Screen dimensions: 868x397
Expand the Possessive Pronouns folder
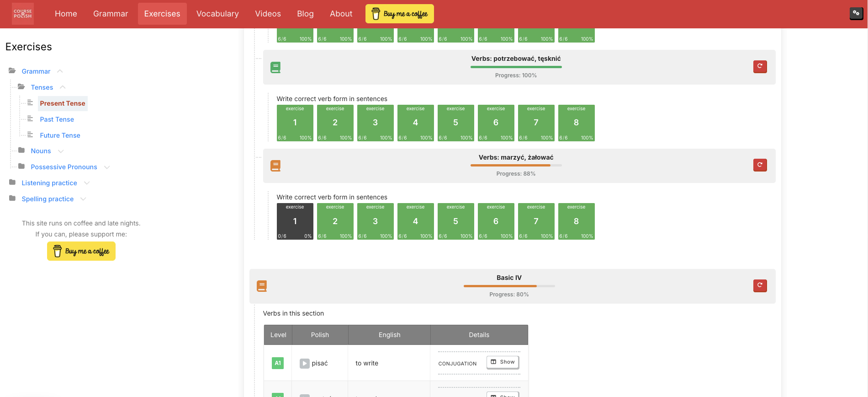107,167
